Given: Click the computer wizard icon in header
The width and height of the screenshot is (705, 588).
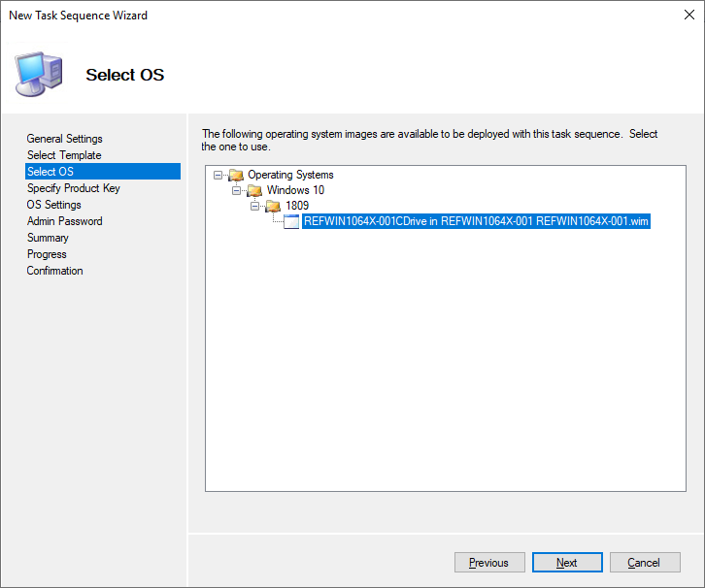Looking at the screenshot, I should (39, 74).
